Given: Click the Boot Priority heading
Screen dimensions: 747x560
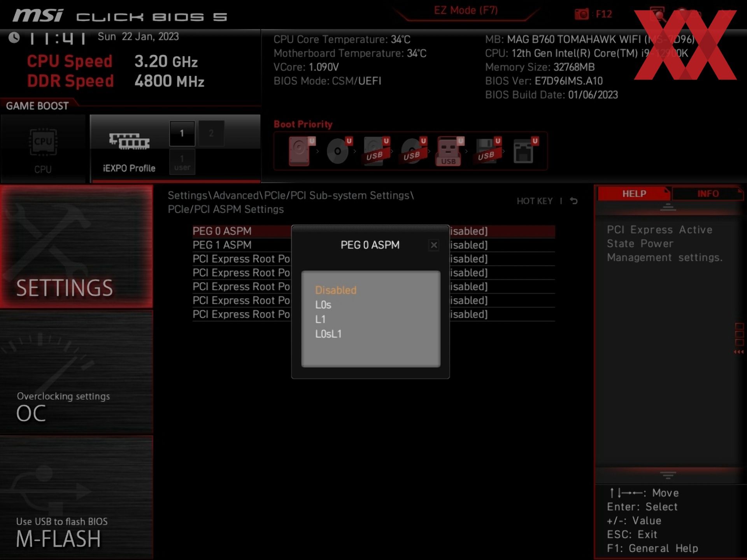Looking at the screenshot, I should point(303,124).
